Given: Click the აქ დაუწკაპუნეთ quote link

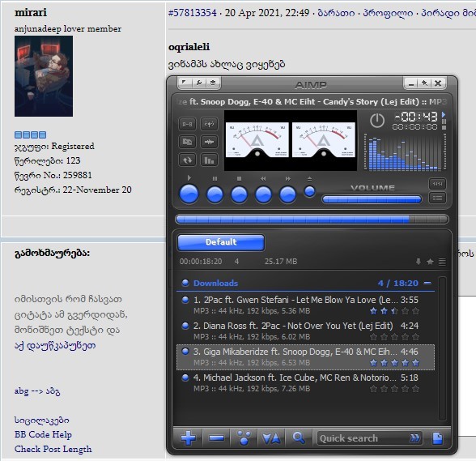Looking at the screenshot, I should click(55, 345).
